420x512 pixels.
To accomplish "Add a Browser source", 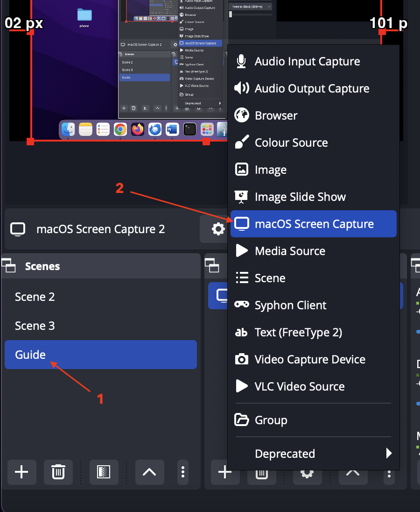I will coord(314,115).
